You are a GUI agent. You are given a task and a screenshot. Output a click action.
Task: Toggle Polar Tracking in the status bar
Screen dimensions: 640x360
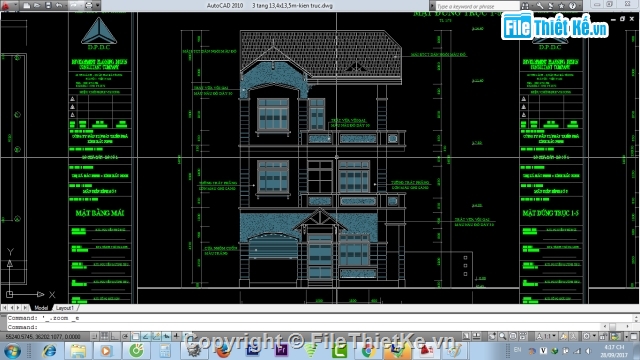[x=125, y=336]
